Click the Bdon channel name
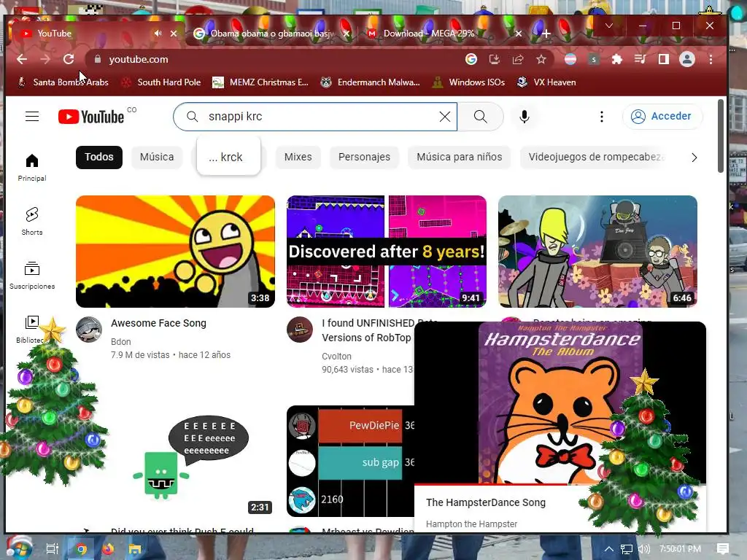This screenshot has width=747, height=560. click(121, 342)
